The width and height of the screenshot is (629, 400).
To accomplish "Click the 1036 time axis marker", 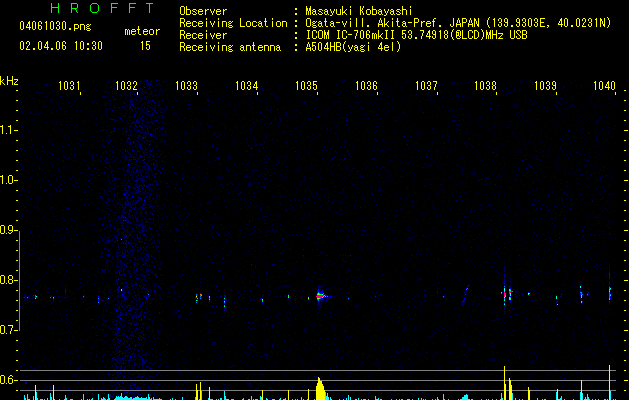I will coord(366,85).
